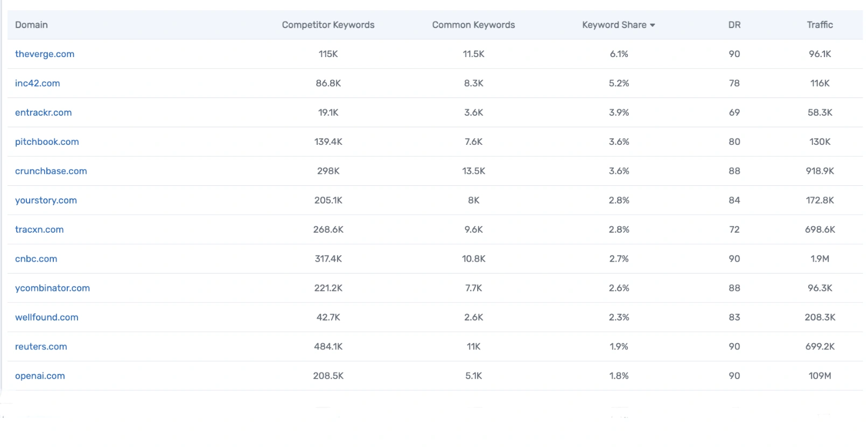The height and width of the screenshot is (447, 868).
Task: Select 139.4K competitor keywords cell
Action: coord(328,142)
